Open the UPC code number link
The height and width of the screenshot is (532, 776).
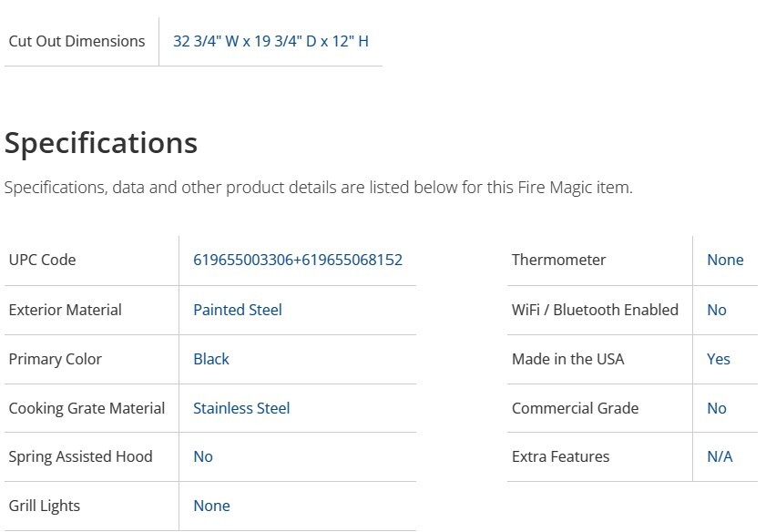coord(297,260)
